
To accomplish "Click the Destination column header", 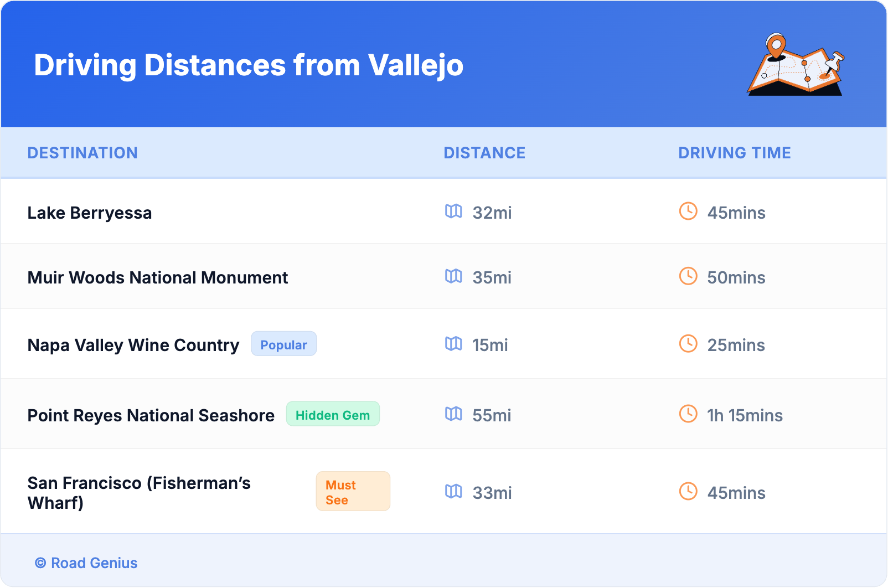I will pyautogui.click(x=82, y=153).
